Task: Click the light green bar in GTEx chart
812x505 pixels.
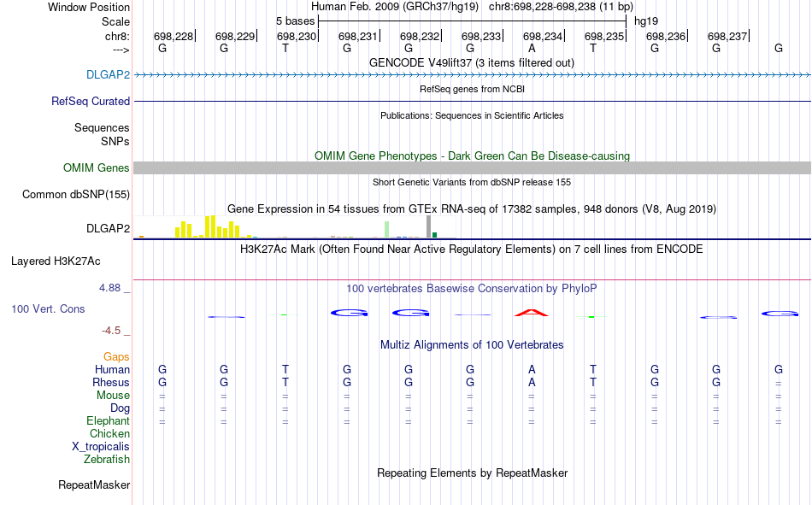Action: click(x=387, y=230)
